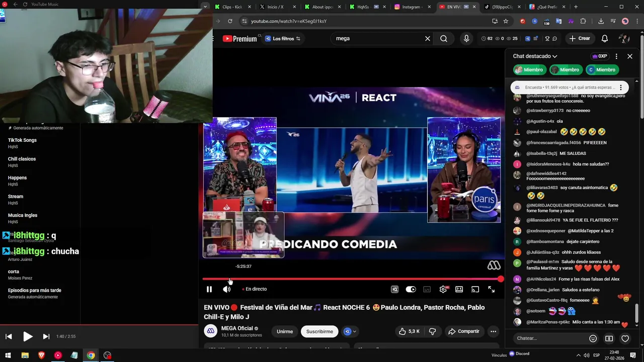
Task: Start voice search with the microphone
Action: click(466, 39)
